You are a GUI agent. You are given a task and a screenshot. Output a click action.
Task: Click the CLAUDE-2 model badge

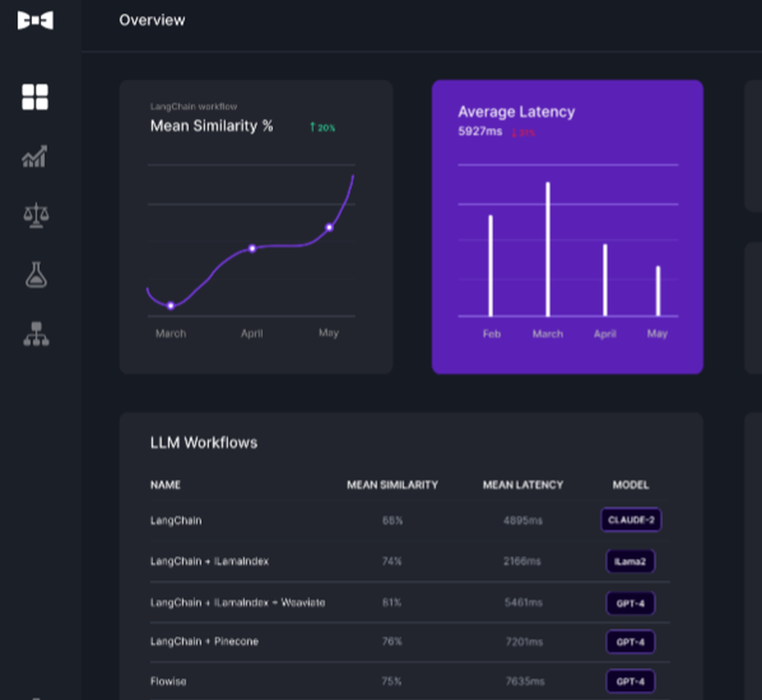[631, 519]
